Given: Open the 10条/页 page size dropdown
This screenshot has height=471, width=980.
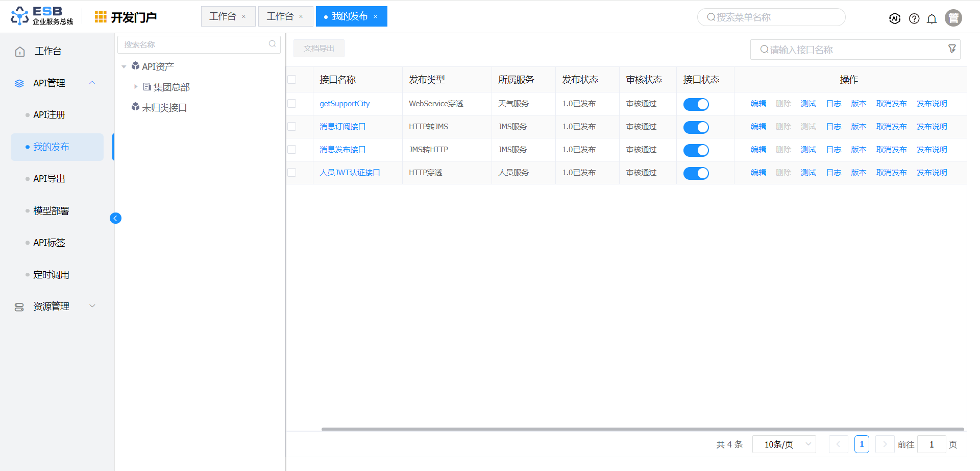Looking at the screenshot, I should (x=783, y=444).
